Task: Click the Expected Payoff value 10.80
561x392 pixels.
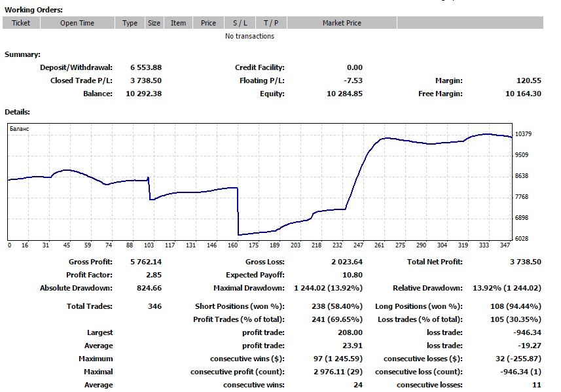Action: point(352,275)
